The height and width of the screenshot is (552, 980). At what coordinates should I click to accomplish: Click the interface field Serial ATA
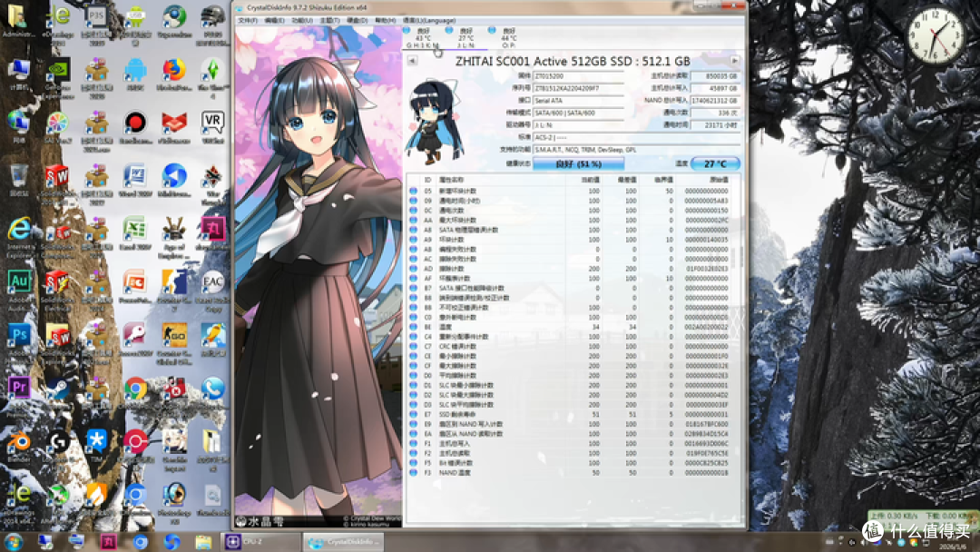tap(578, 101)
